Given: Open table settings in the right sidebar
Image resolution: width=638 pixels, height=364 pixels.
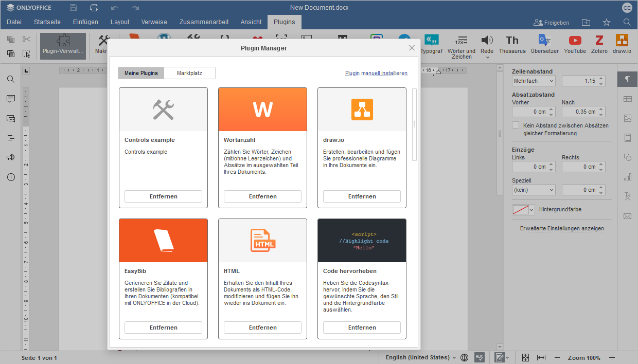Looking at the screenshot, I should pos(628,99).
